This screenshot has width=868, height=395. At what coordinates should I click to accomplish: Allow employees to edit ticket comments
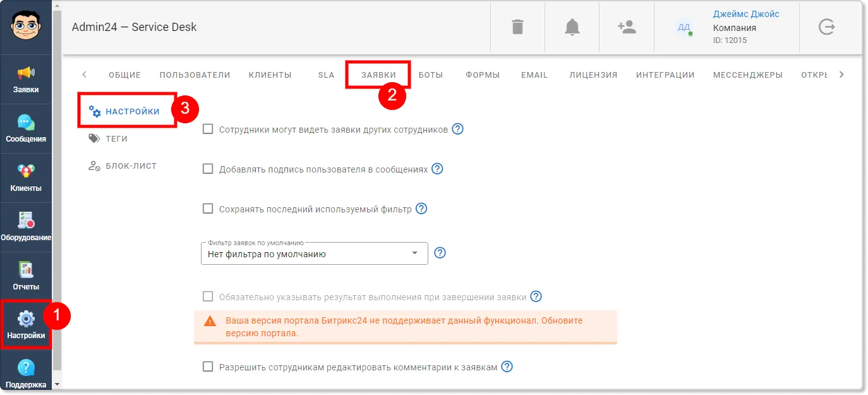point(208,367)
